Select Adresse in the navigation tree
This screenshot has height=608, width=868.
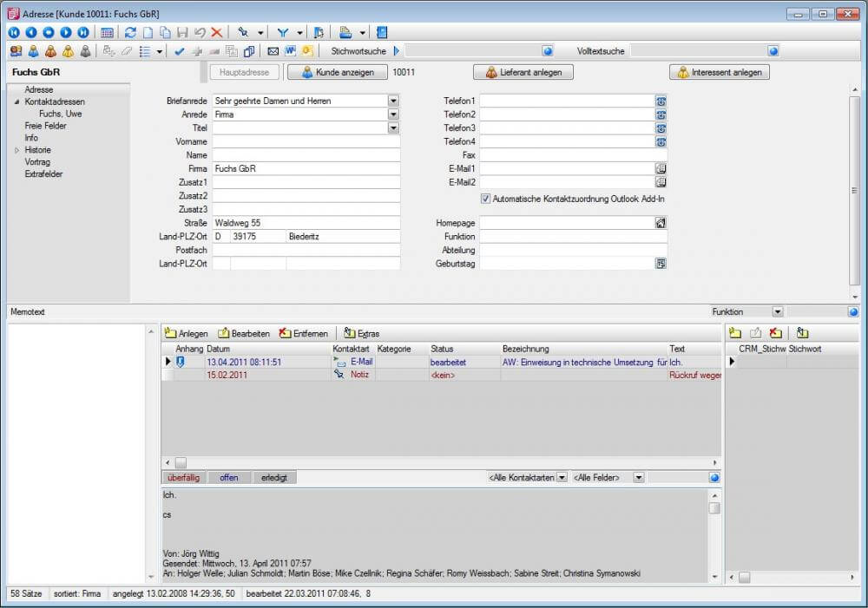point(39,89)
